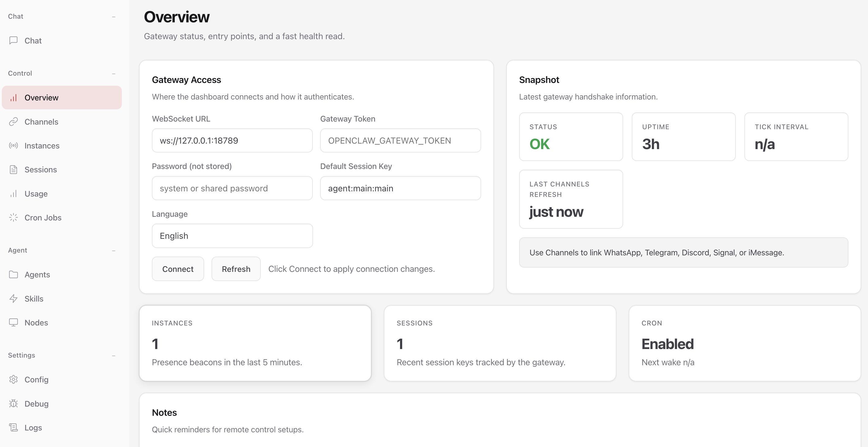The height and width of the screenshot is (447, 868).
Task: Collapse the Control sidebar section
Action: coord(114,73)
